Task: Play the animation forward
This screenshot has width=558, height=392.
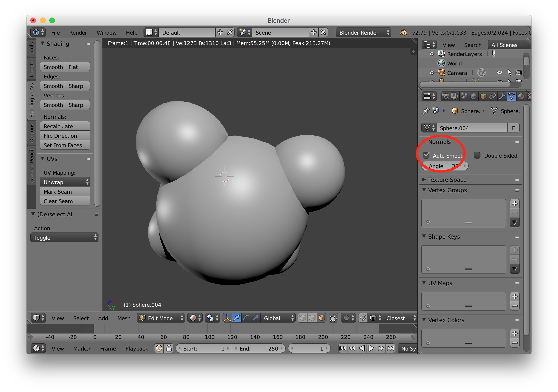Action: click(371, 349)
